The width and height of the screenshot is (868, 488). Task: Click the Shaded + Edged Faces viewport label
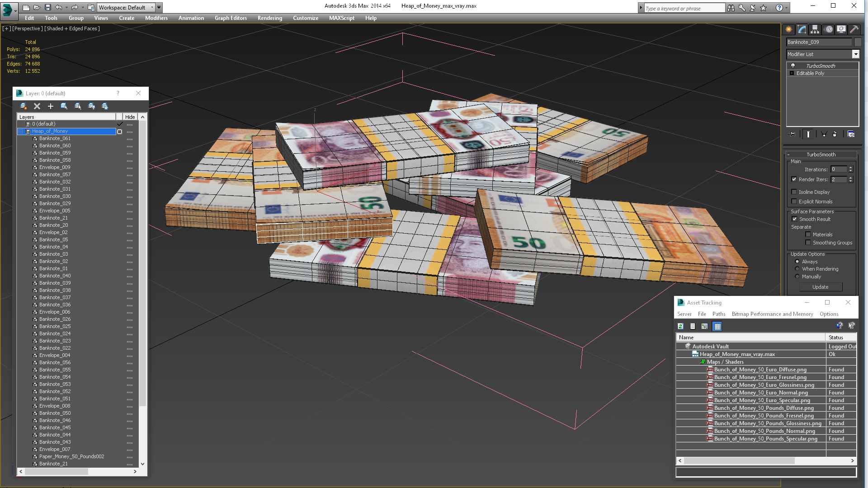click(72, 28)
